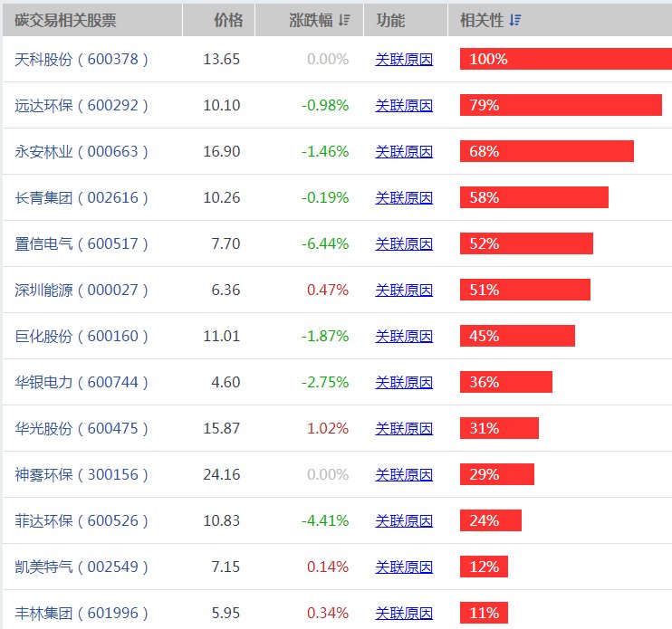Click the change value 0.14%
Viewport: 672px width, 629px height.
pos(328,567)
